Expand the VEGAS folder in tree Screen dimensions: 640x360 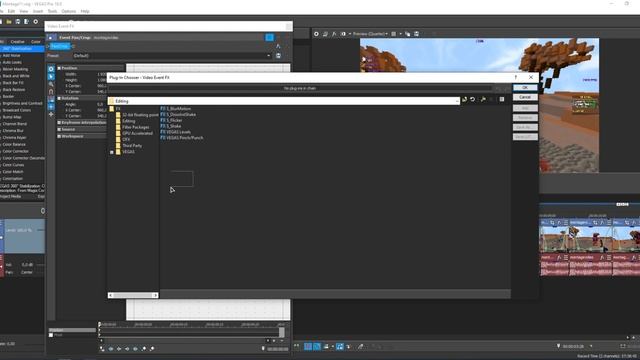112,152
